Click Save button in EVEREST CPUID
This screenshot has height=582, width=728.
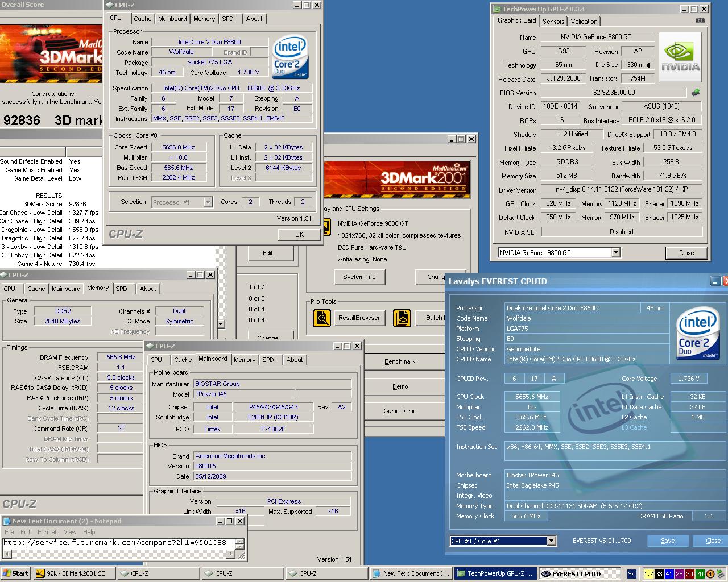tap(668, 541)
